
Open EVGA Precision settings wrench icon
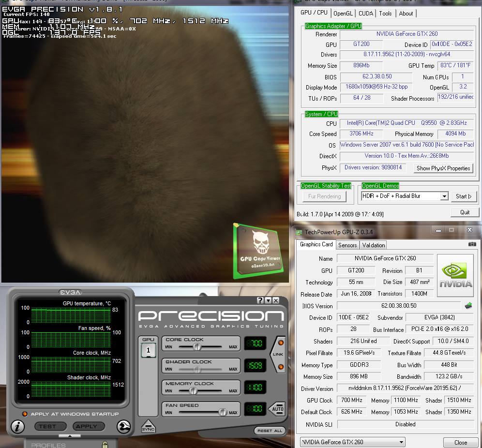123,427
